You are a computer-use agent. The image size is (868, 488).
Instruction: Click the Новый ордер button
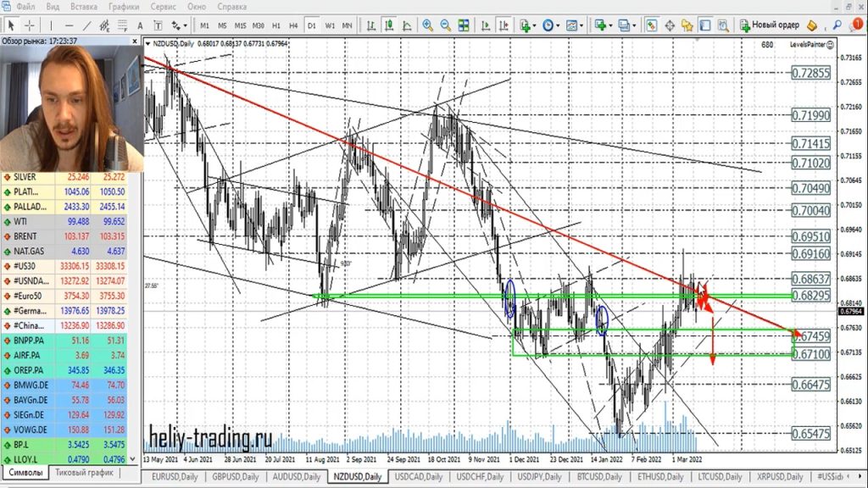click(x=770, y=25)
